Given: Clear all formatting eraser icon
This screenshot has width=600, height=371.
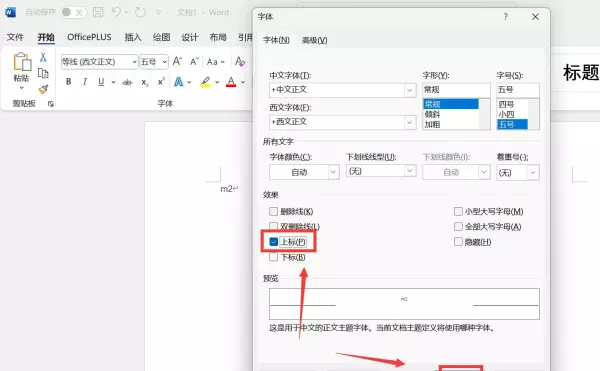Looking at the screenshot, I should click(x=240, y=61).
